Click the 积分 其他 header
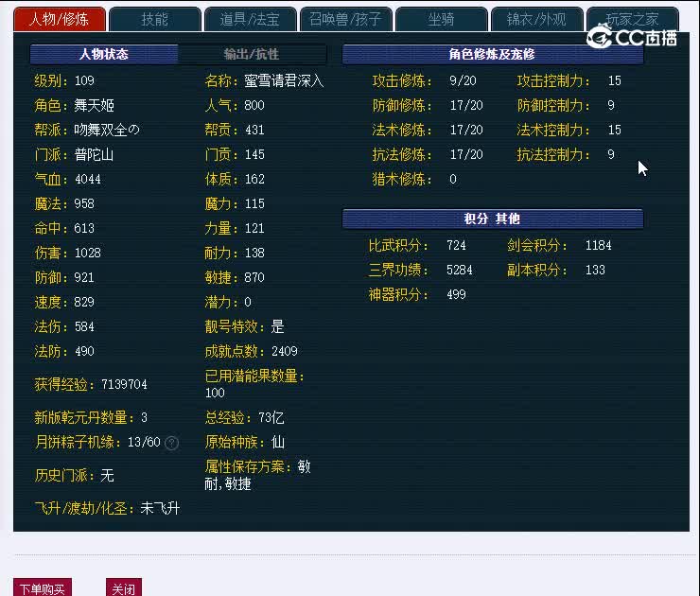700x596 pixels. 493,219
